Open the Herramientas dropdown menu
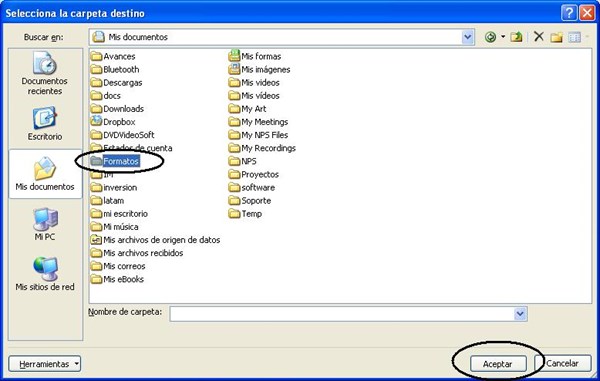 [x=45, y=364]
